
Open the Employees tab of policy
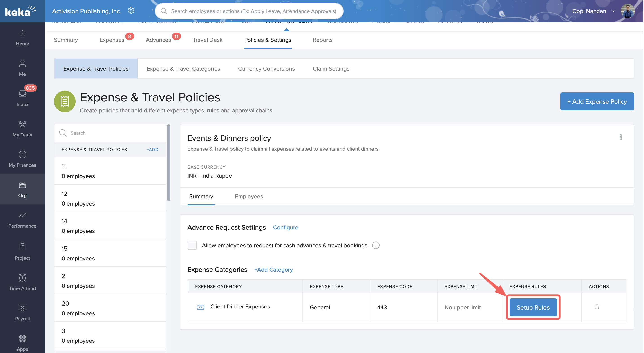[248, 196]
